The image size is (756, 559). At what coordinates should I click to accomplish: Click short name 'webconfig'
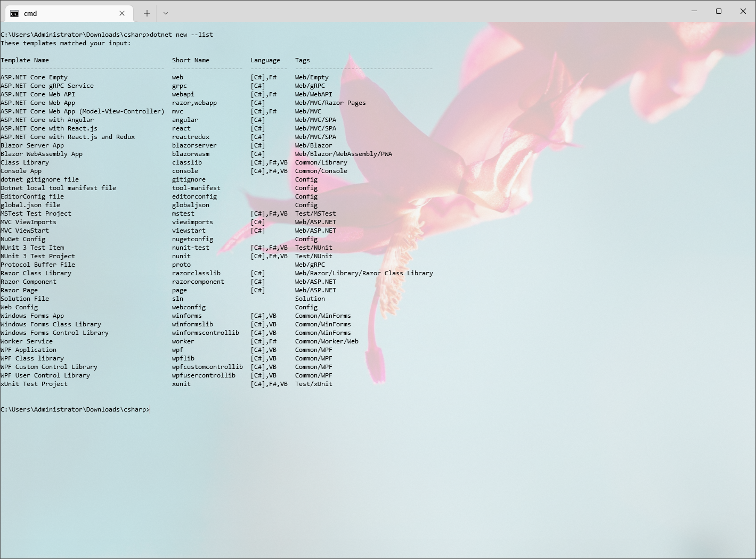click(189, 307)
